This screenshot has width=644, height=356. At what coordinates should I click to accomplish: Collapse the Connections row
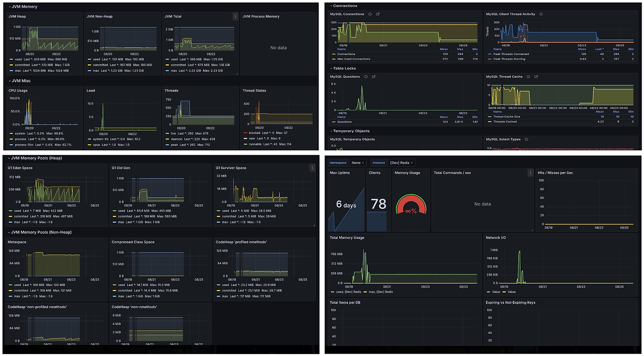[344, 6]
